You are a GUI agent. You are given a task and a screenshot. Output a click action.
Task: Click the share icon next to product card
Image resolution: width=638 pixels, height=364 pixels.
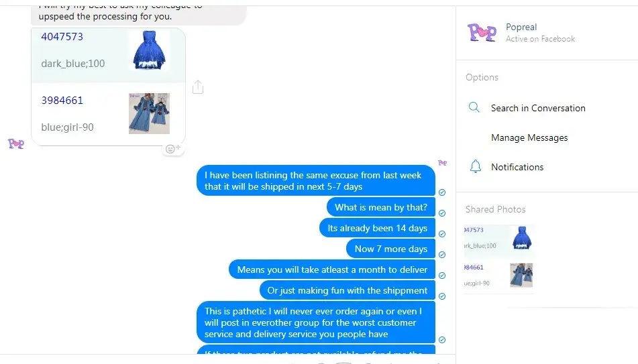(x=198, y=86)
